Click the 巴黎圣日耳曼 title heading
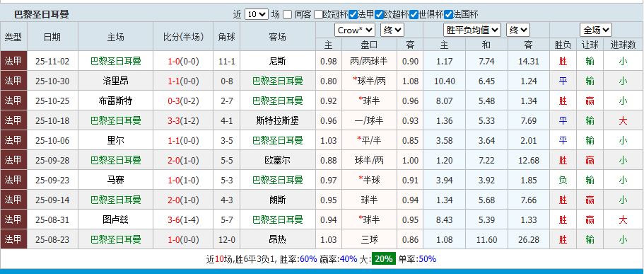 [42, 15]
